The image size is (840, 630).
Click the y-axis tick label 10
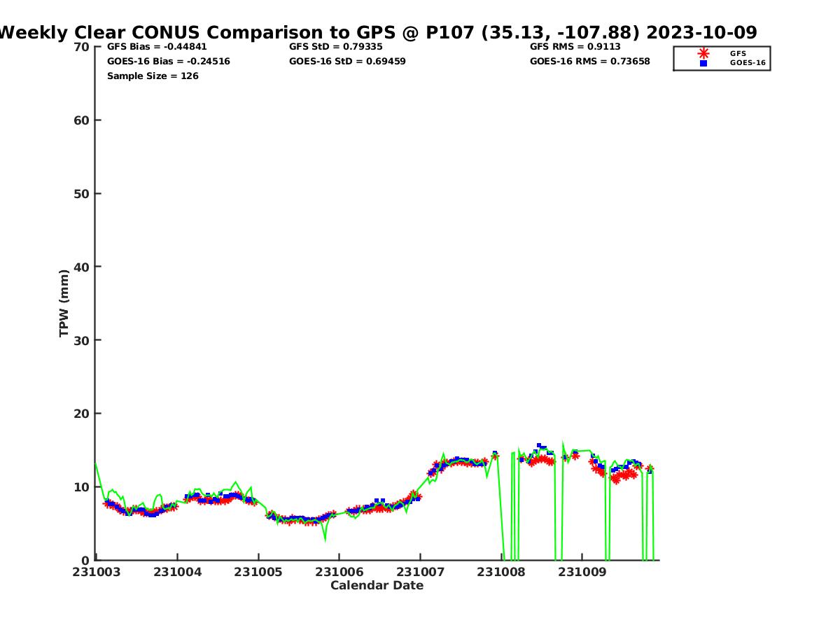82,487
